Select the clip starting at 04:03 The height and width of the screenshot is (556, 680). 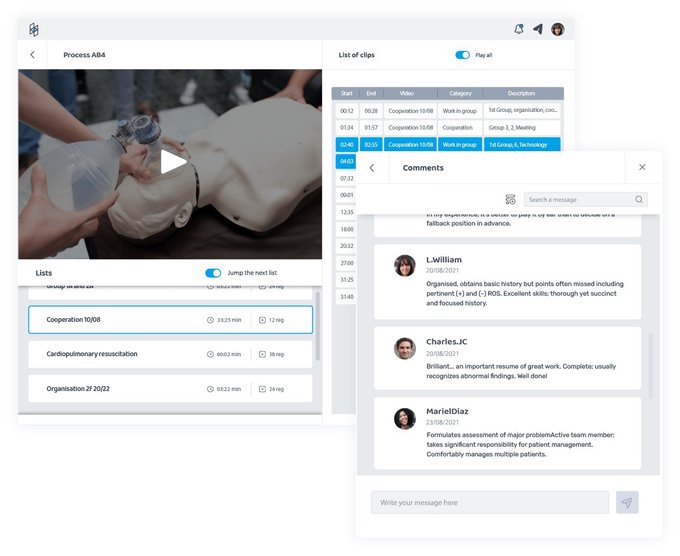(x=346, y=161)
